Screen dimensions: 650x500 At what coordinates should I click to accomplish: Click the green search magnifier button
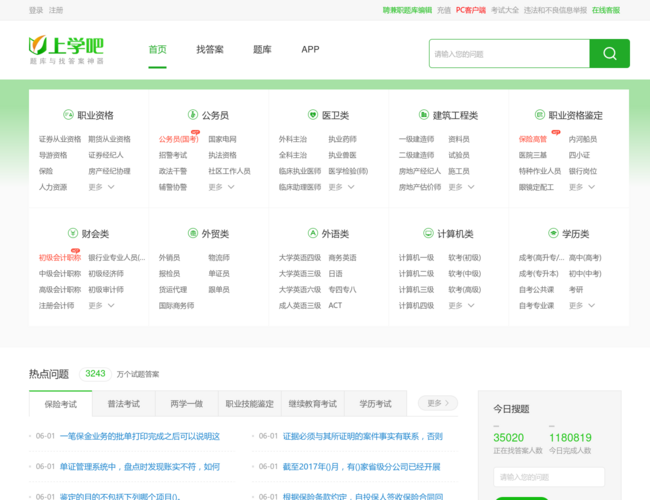coord(609,53)
